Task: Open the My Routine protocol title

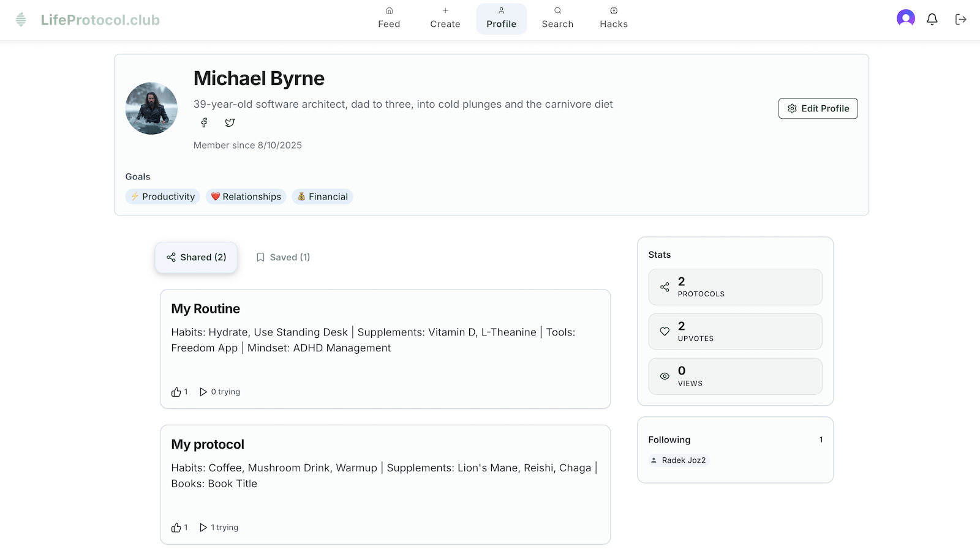Action: click(205, 308)
